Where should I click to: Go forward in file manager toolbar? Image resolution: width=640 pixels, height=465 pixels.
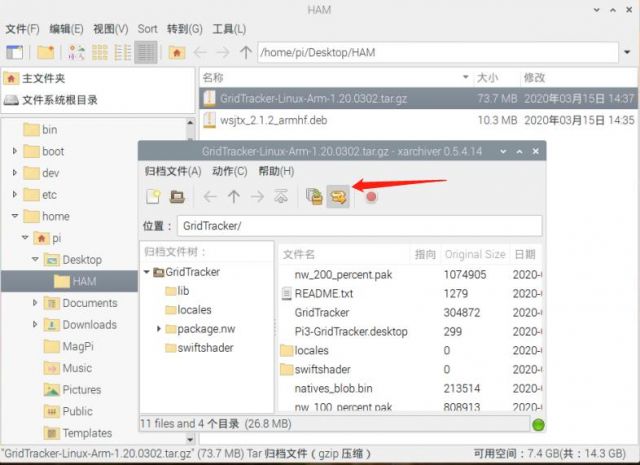click(x=223, y=52)
